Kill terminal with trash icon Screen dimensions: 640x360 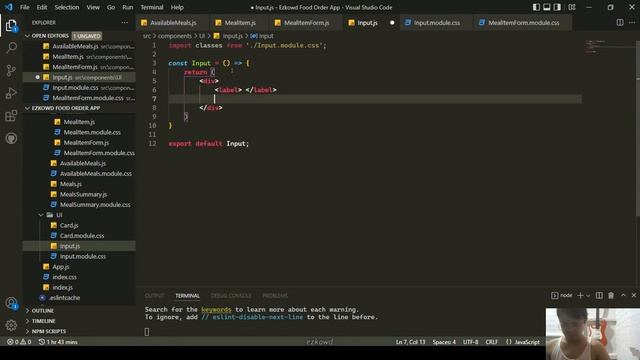[611, 296]
